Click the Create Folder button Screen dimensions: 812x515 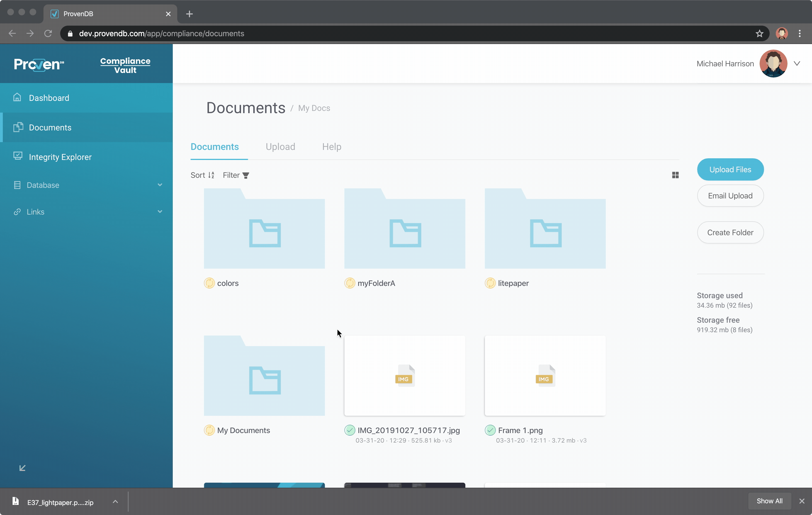pos(730,232)
